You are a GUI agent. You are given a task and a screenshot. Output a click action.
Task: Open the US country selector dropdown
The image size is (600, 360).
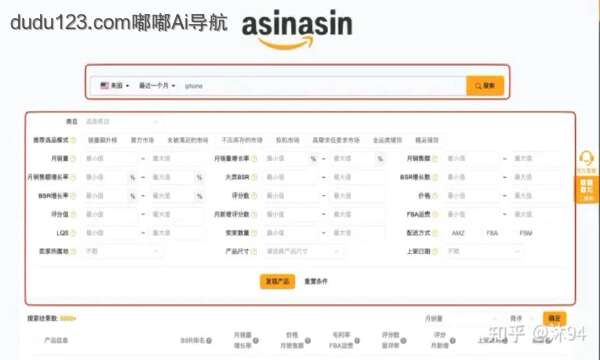coord(114,86)
